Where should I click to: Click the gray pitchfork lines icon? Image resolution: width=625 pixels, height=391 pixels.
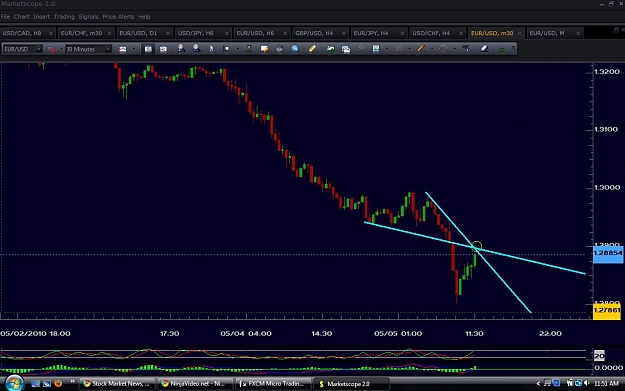click(x=361, y=49)
